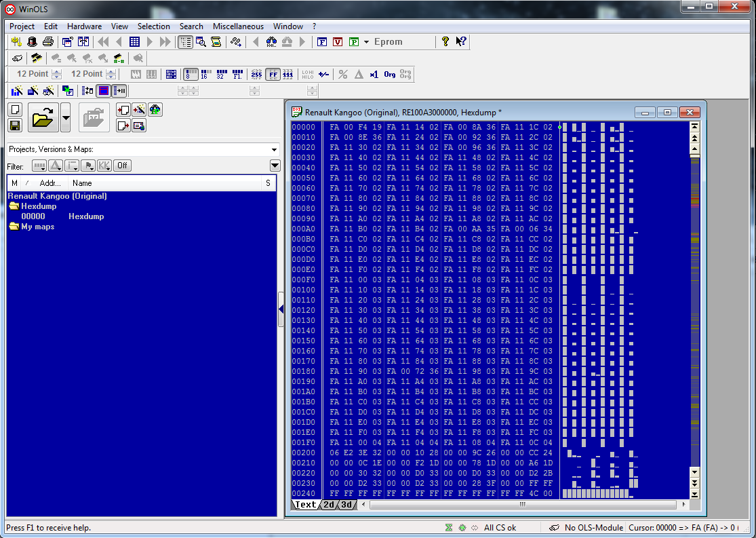Click the Org original values icon
This screenshot has height=538, width=756.
click(x=390, y=75)
